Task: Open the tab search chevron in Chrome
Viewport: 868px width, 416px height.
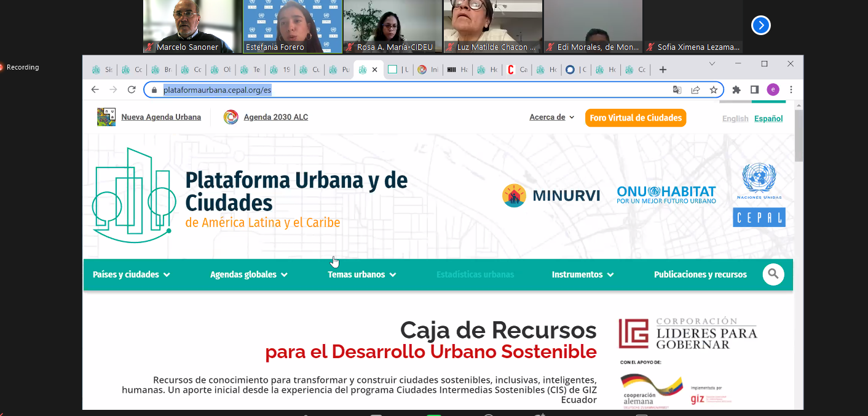Action: coord(712,64)
